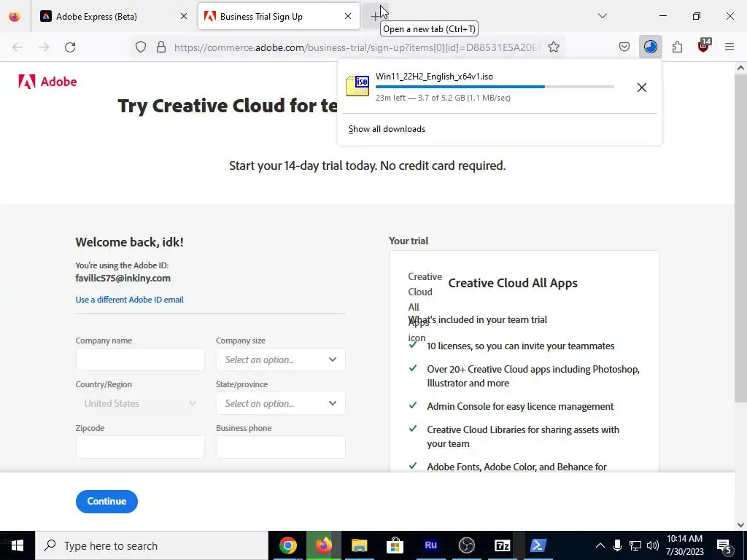The width and height of the screenshot is (747, 560).
Task: Open Google Chrome from taskbar
Action: [288, 545]
